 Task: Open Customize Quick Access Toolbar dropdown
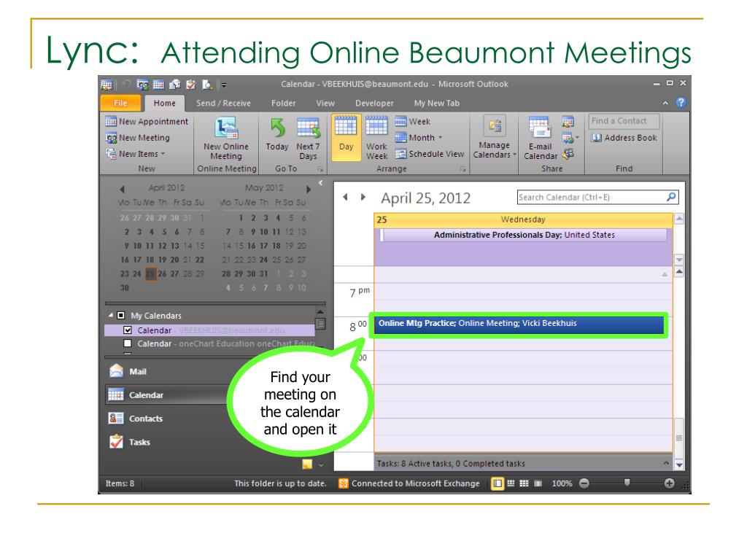point(223,85)
